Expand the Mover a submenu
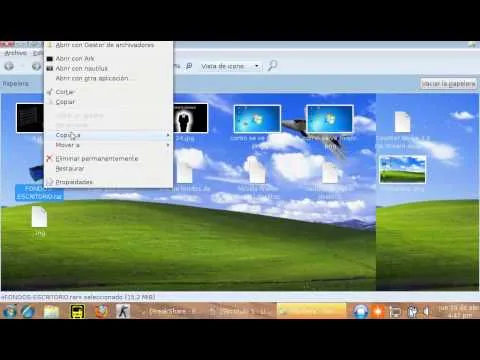The height and width of the screenshot is (360, 480). 109,145
